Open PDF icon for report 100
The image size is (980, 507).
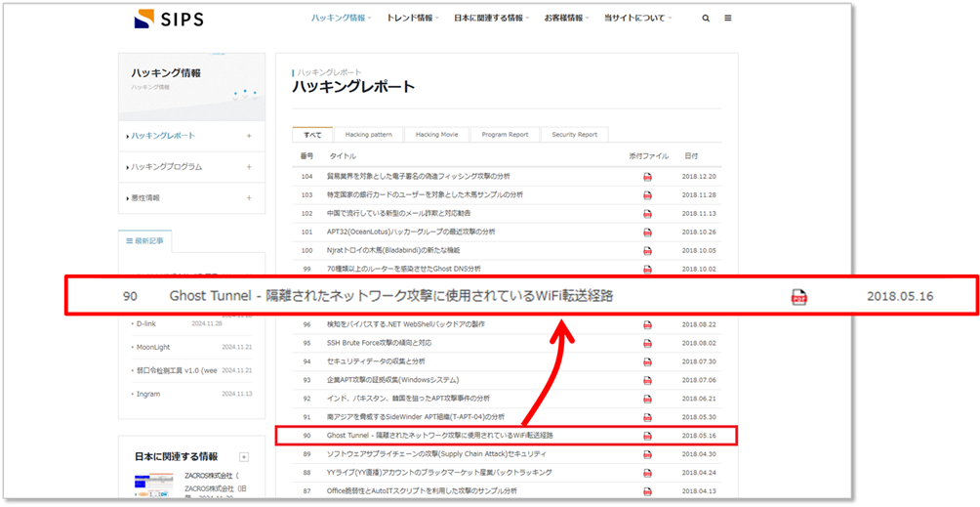[647, 250]
